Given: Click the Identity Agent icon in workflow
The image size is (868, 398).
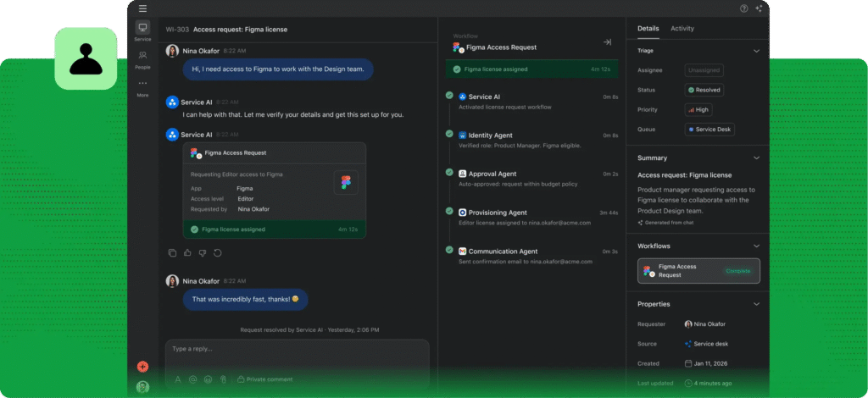Looking at the screenshot, I should (463, 135).
